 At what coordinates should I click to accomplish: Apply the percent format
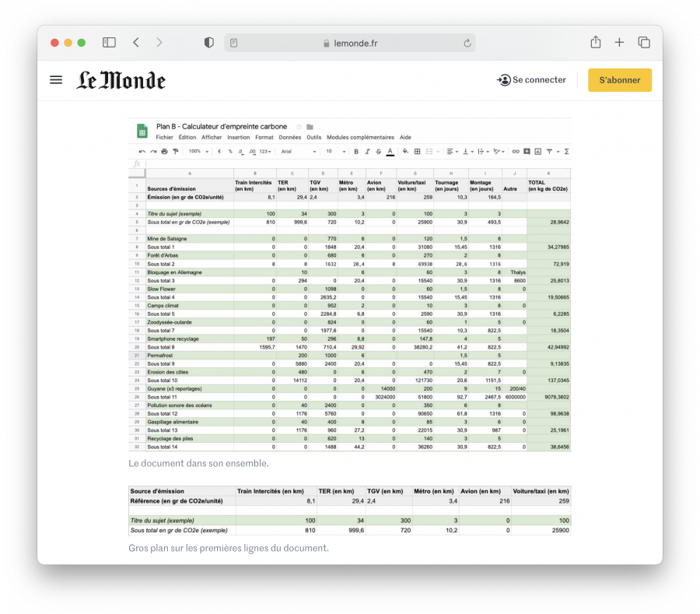[x=230, y=152]
